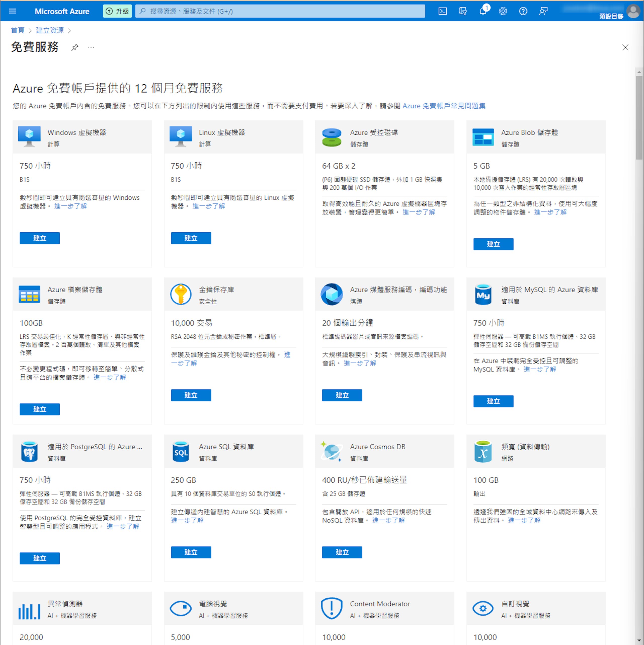Click 建立 for Azure SQL 資料庫
This screenshot has width=644, height=645.
[191, 552]
